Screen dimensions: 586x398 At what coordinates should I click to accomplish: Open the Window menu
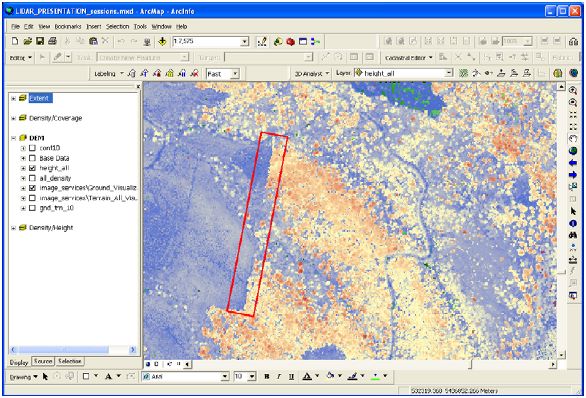(x=161, y=27)
